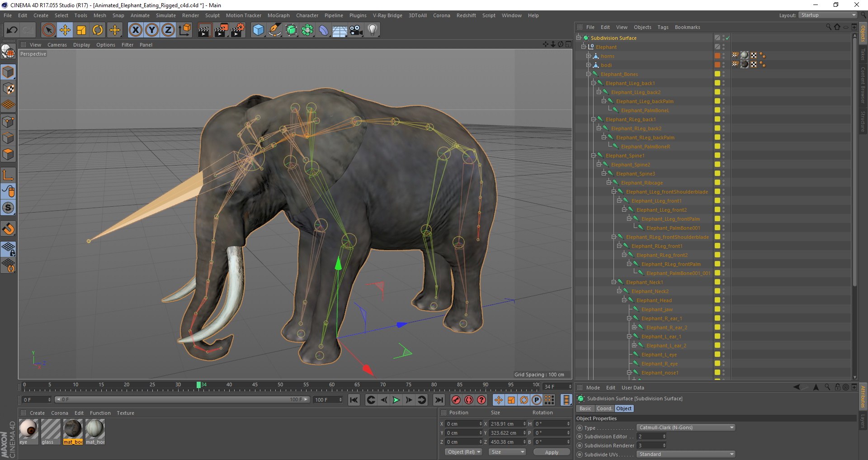The height and width of the screenshot is (460, 868).
Task: Toggle Rotation keyframe recording
Action: point(524,400)
